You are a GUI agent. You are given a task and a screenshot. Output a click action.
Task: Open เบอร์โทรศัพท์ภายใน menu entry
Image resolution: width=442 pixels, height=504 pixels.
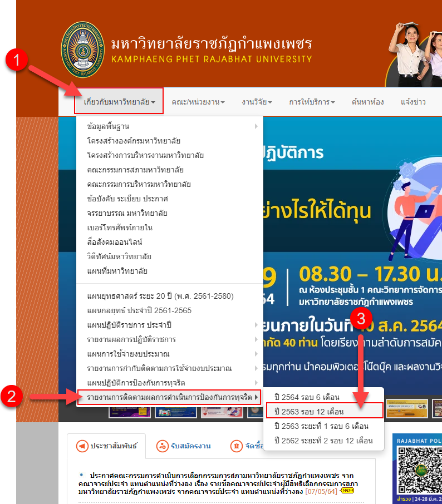pyautogui.click(x=170, y=228)
